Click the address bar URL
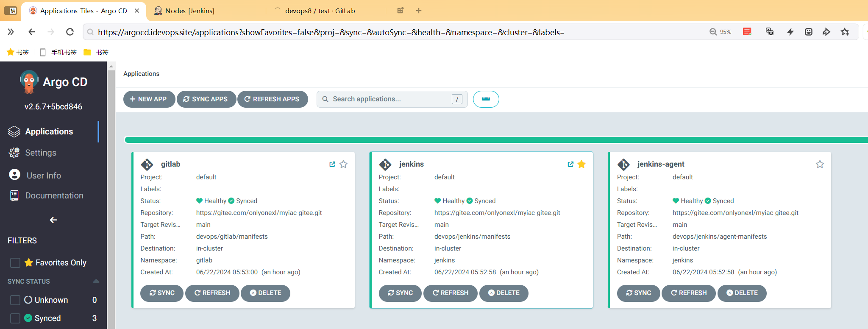Viewport: 868px width, 329px height. pyautogui.click(x=331, y=32)
